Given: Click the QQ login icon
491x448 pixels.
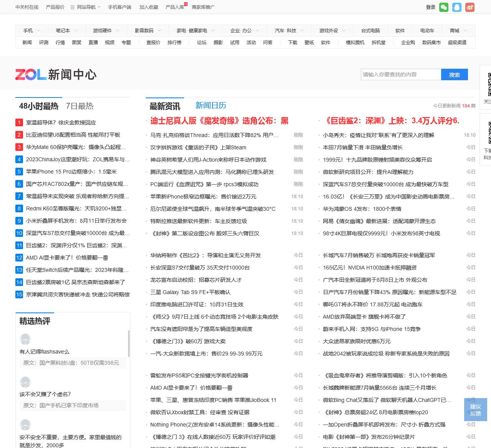Looking at the screenshot, I should point(457,7).
